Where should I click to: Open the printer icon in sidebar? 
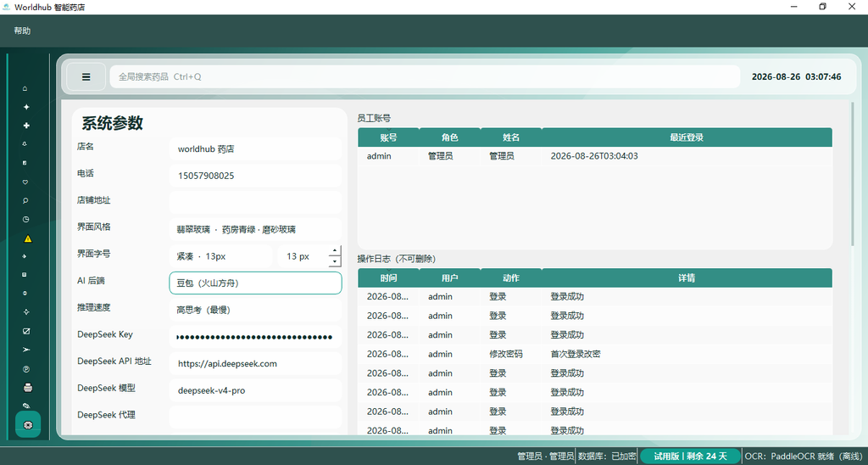coord(28,388)
